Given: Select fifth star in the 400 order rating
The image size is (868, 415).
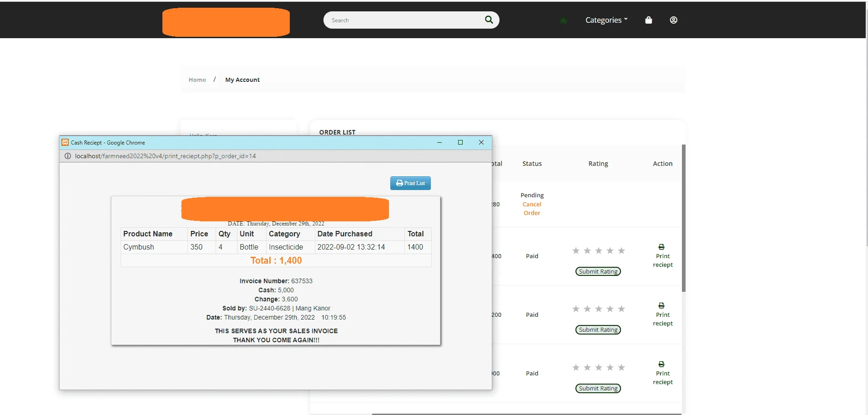Looking at the screenshot, I should pos(621,250).
